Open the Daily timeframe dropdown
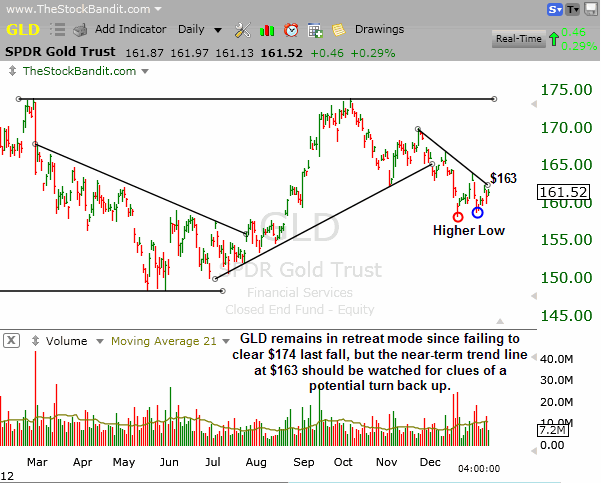The width and height of the screenshot is (601, 483). click(200, 30)
